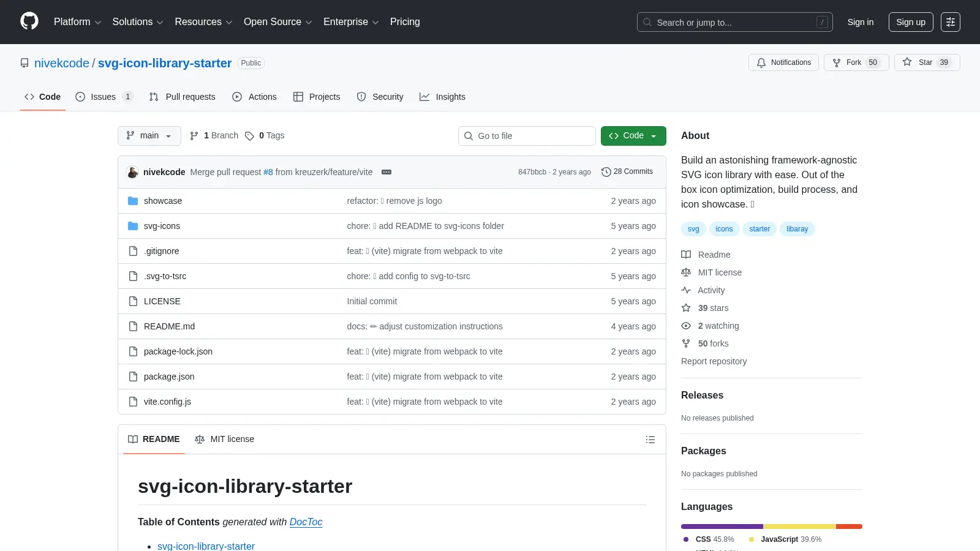This screenshot has width=980, height=551.
Task: Open the green Code dropdown button
Action: point(633,136)
